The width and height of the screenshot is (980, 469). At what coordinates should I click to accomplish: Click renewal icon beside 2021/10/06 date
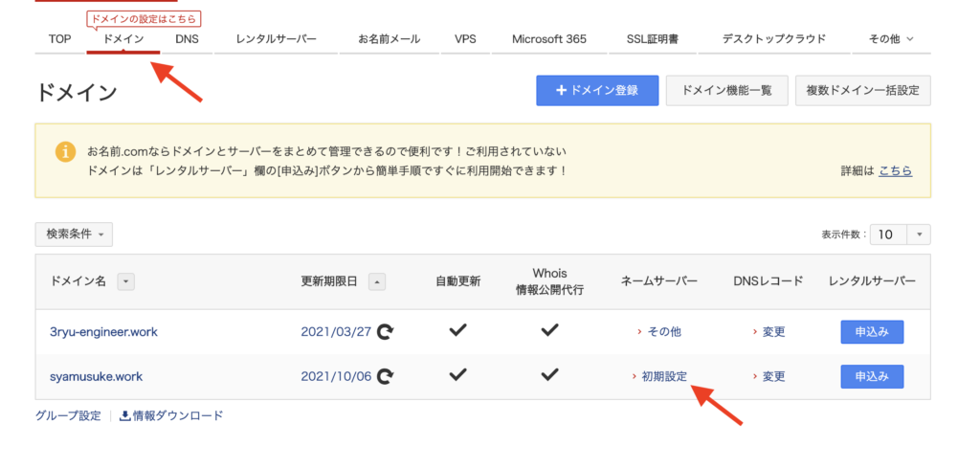pyautogui.click(x=386, y=376)
